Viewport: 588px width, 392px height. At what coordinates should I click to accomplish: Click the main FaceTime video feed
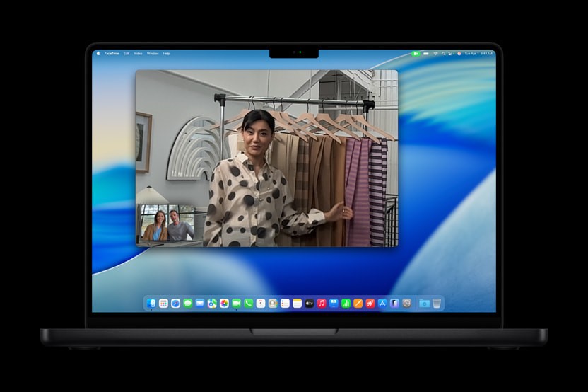266,158
